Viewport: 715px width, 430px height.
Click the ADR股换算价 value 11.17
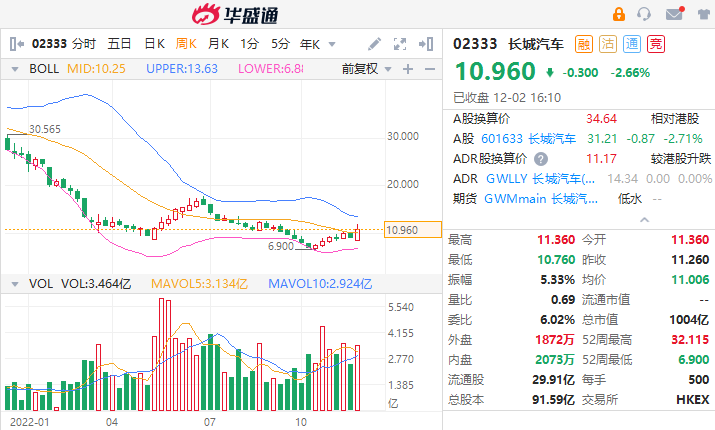601,159
